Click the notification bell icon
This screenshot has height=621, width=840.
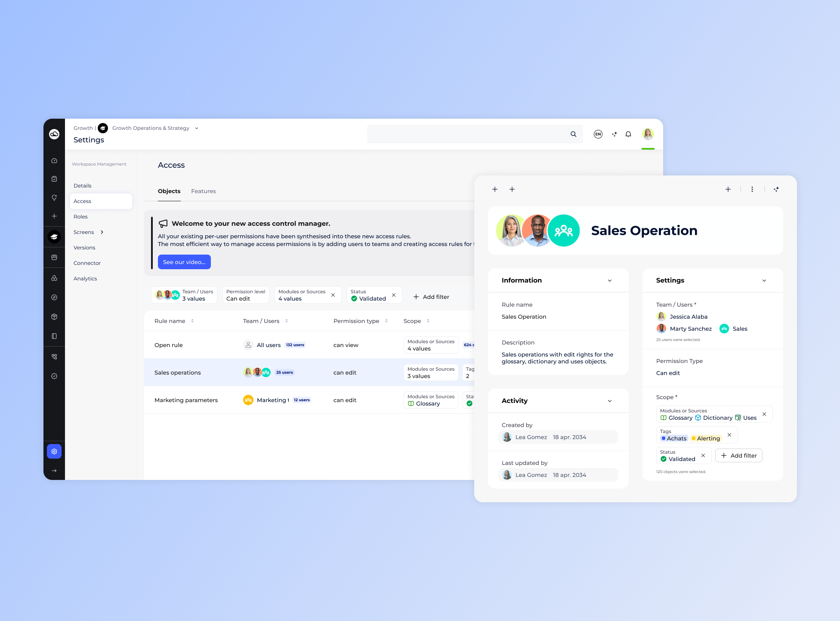coord(628,134)
